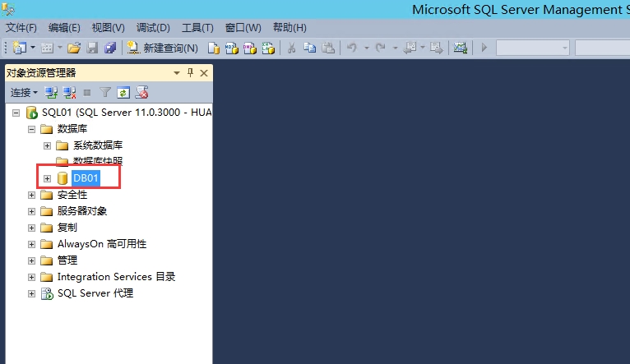Click the DMX query icon
The width and height of the screenshot is (630, 364).
(250, 48)
